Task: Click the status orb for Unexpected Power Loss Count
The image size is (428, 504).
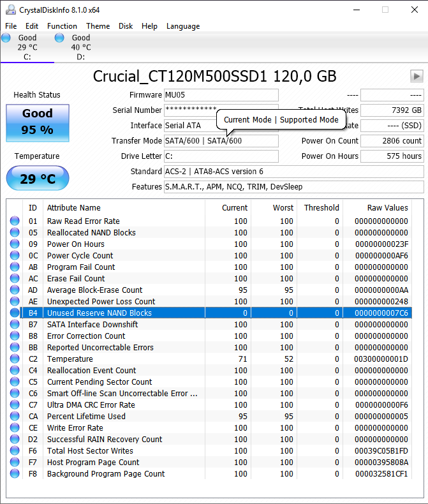Action: pos(15,302)
